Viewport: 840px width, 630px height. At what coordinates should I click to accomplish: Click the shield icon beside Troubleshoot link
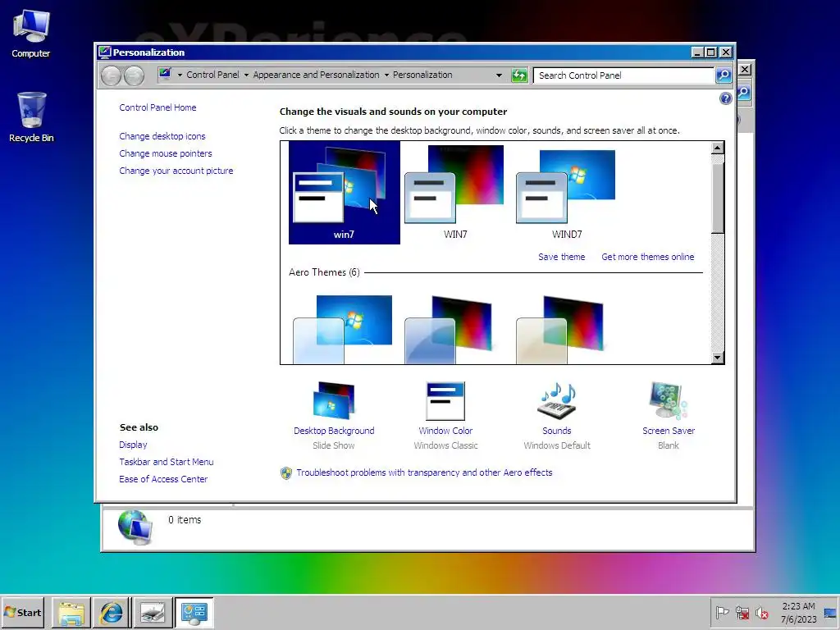coord(286,473)
